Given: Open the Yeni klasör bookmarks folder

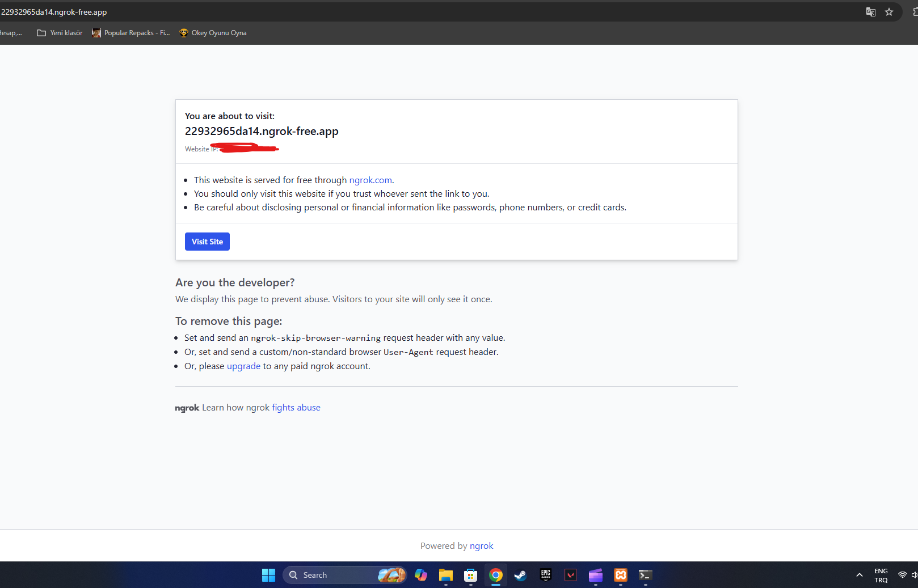Looking at the screenshot, I should (x=60, y=33).
